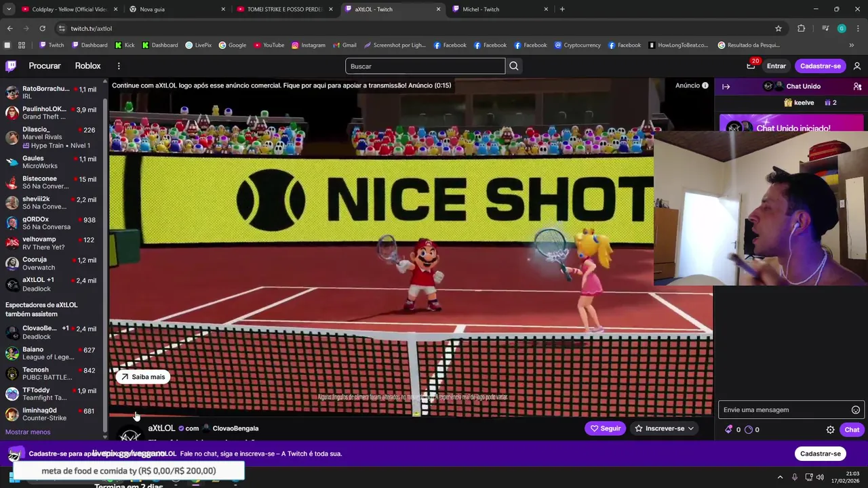
Task: Open the Chrome apps grid icon
Action: (x=22, y=45)
